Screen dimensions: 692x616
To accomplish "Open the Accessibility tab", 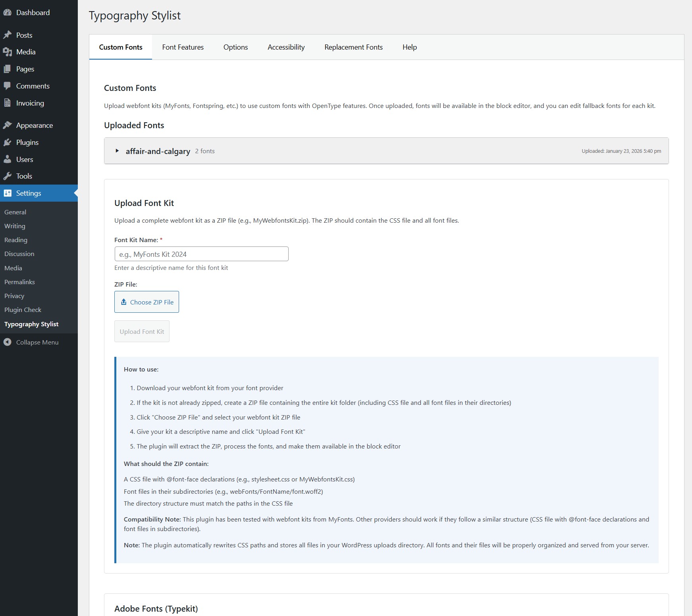I will pos(286,47).
